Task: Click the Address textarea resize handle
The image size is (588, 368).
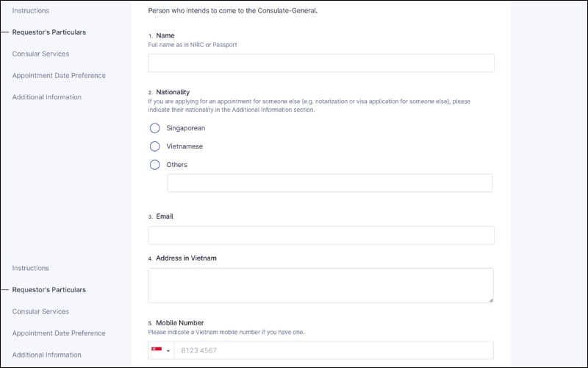Action: pos(490,300)
